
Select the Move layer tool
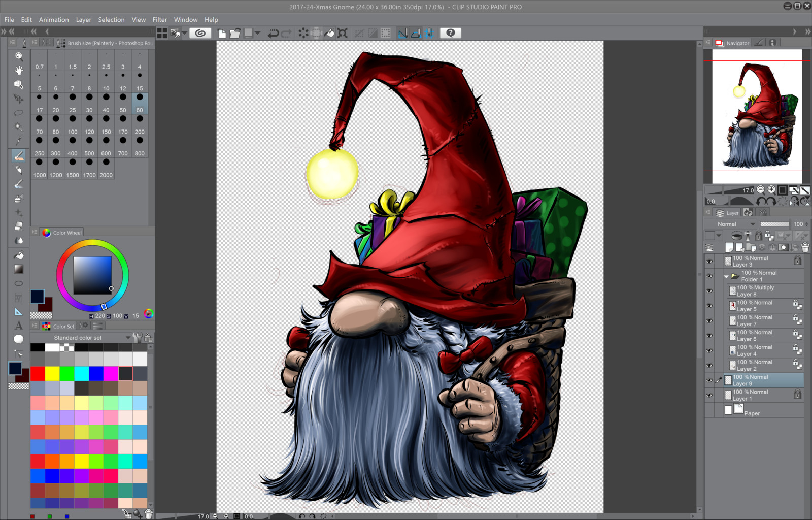tap(19, 99)
